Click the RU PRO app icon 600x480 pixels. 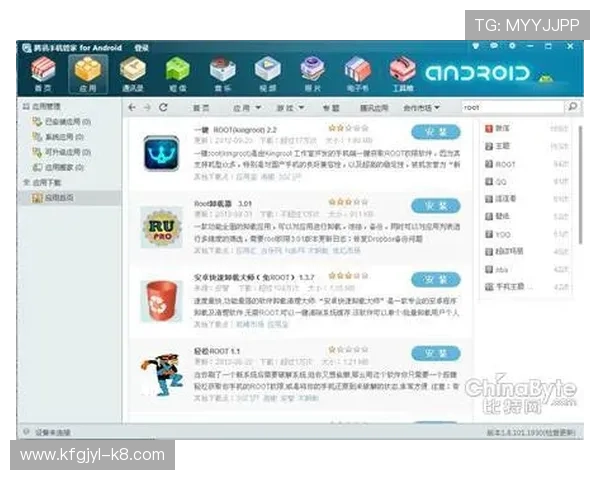(161, 227)
